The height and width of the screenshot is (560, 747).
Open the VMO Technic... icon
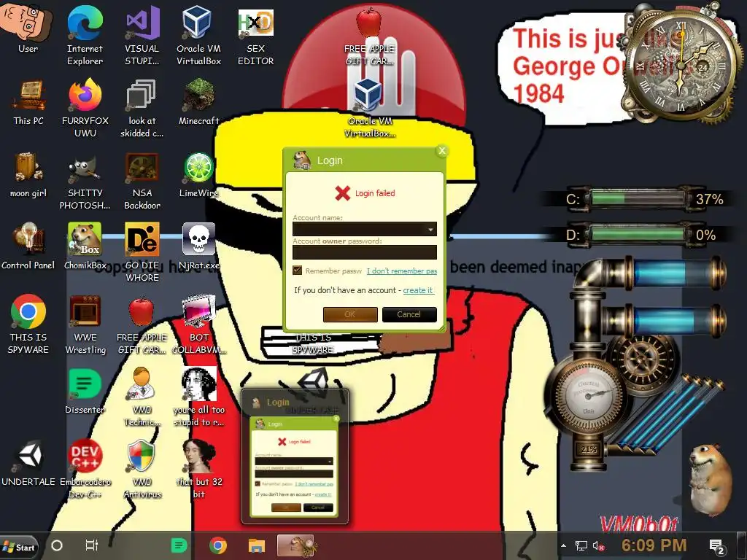click(x=142, y=397)
